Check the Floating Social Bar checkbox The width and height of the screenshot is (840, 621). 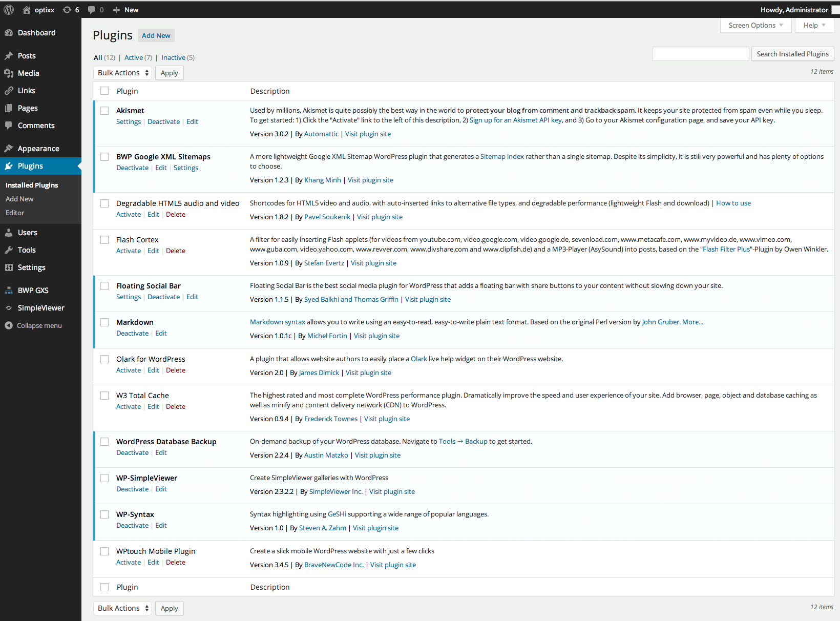[x=104, y=286]
